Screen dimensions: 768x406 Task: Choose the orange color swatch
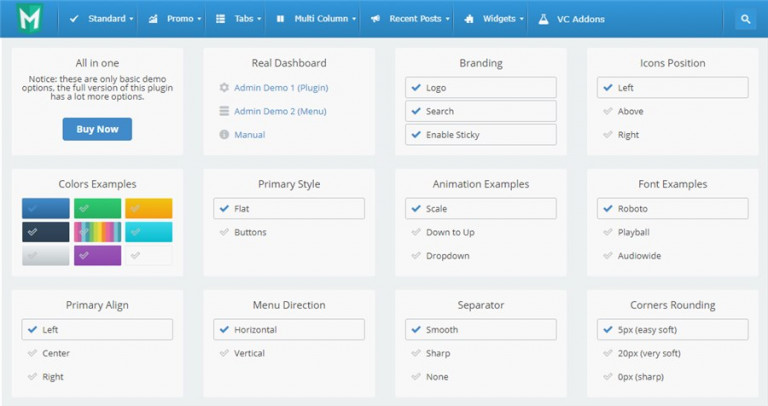pyautogui.click(x=149, y=208)
